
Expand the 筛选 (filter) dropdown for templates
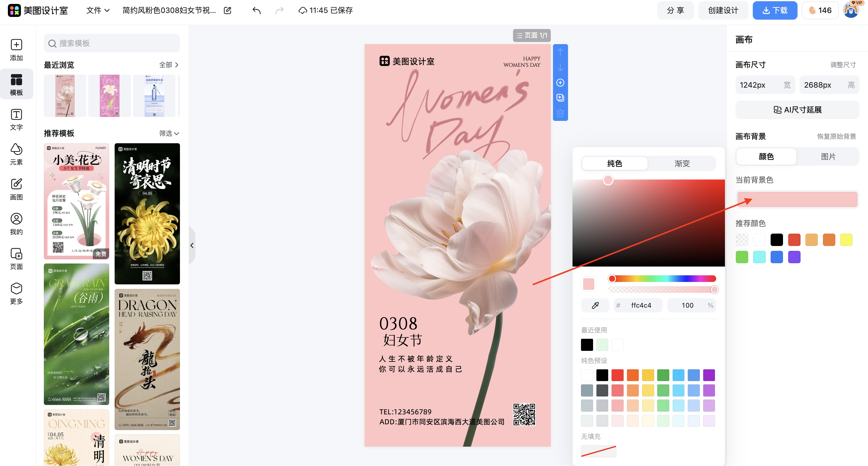click(169, 133)
